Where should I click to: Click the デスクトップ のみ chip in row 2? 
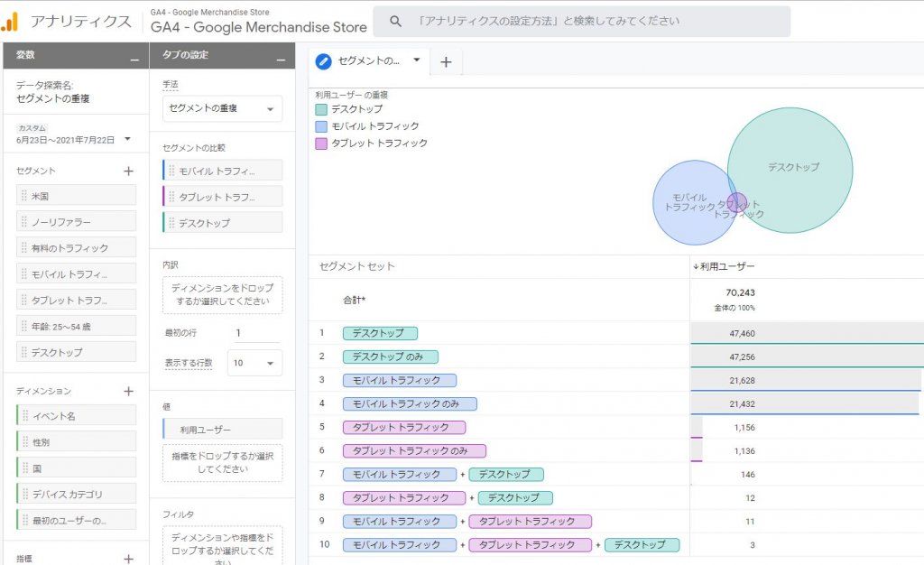pos(391,357)
